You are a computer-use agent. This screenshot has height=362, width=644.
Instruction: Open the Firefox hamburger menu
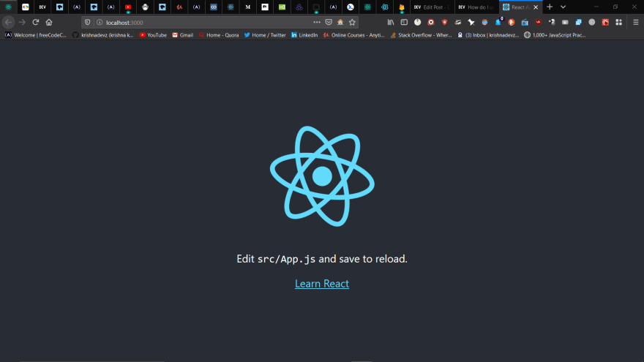click(636, 22)
